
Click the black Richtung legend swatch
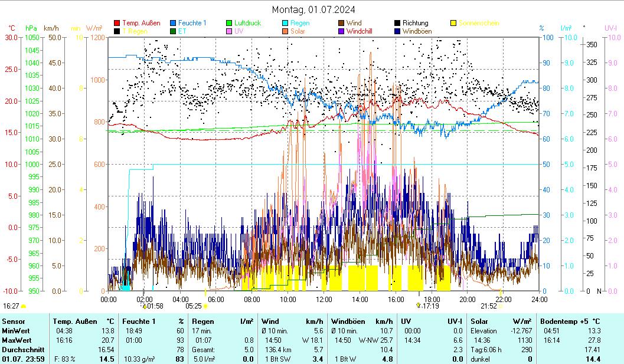(397, 23)
